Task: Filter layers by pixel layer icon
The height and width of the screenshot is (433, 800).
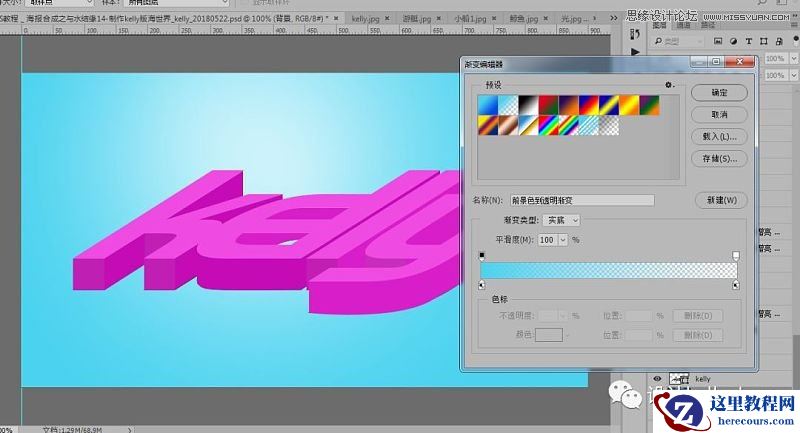Action: (x=718, y=41)
